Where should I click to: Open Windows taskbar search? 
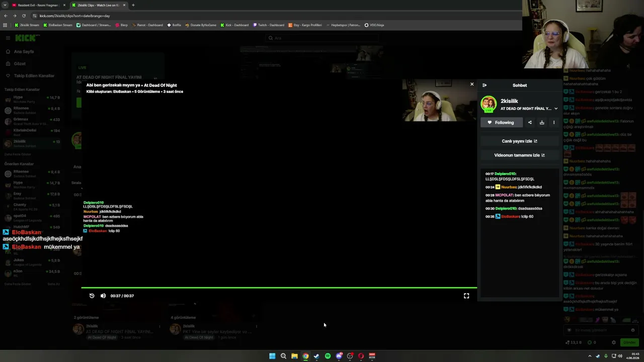283,356
